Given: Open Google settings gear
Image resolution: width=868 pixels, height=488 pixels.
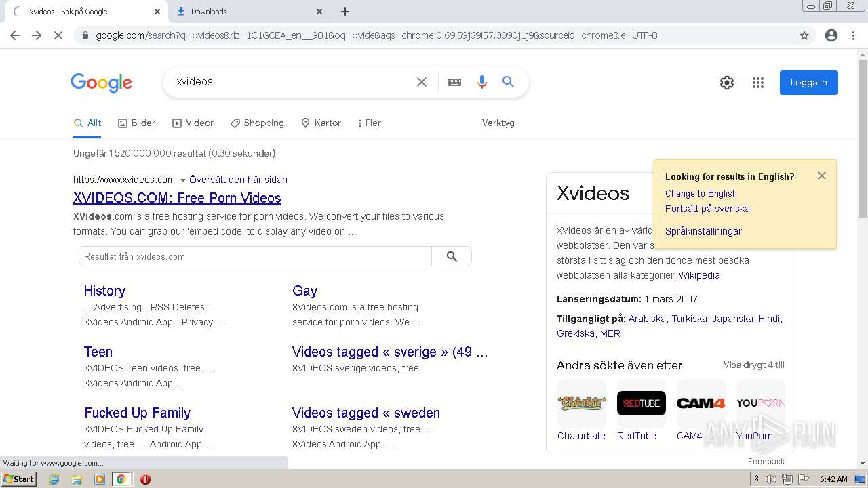Looking at the screenshot, I should pos(727,83).
